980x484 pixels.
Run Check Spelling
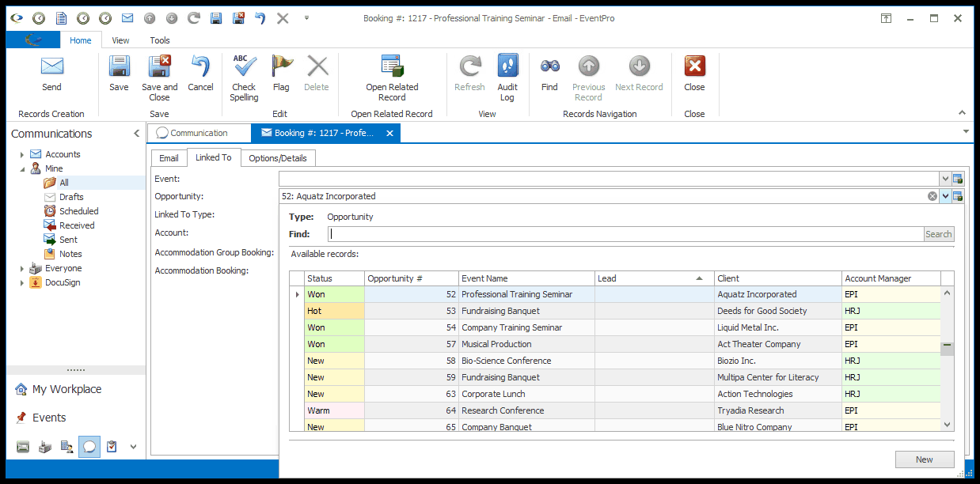244,78
